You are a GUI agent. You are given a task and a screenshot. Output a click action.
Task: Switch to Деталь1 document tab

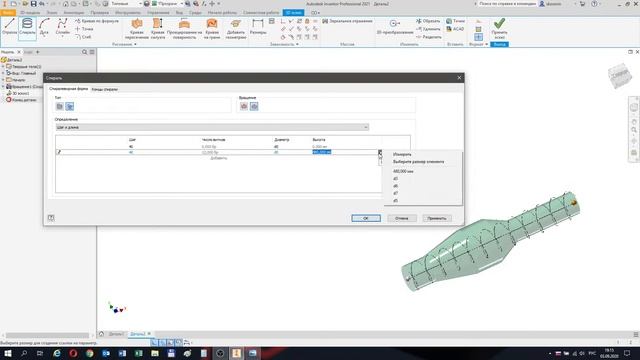point(116,334)
